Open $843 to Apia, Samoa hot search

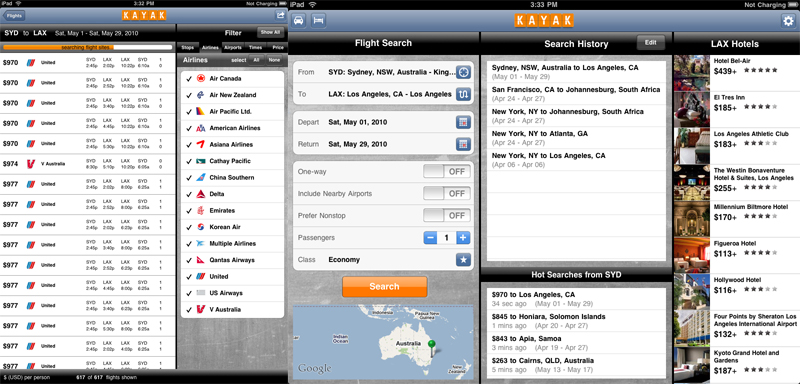pos(577,343)
